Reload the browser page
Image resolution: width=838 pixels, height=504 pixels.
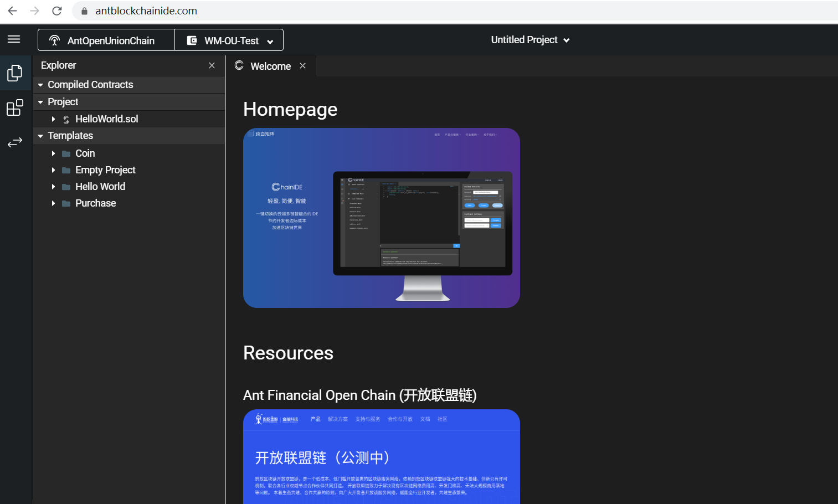(x=56, y=11)
